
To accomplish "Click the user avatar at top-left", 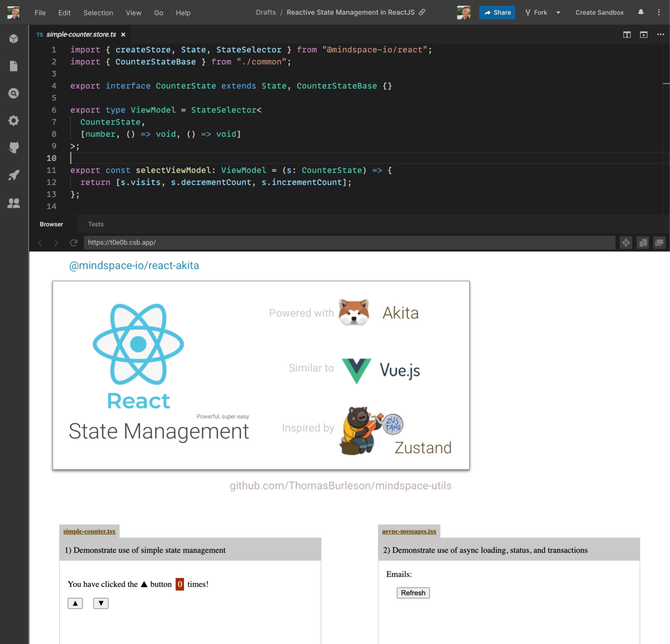I will [x=14, y=12].
